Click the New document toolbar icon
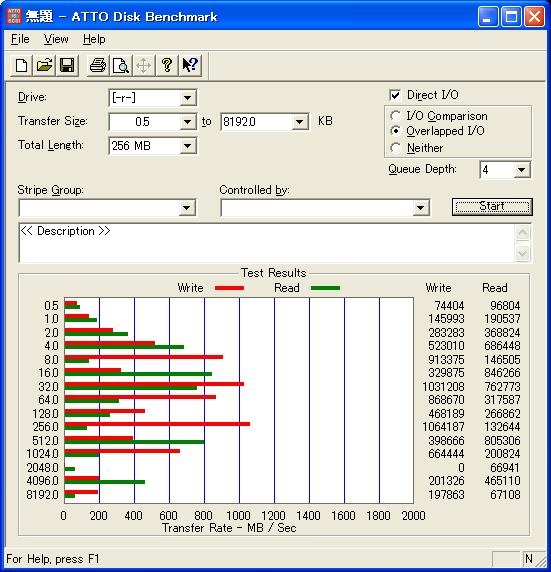 [21, 66]
